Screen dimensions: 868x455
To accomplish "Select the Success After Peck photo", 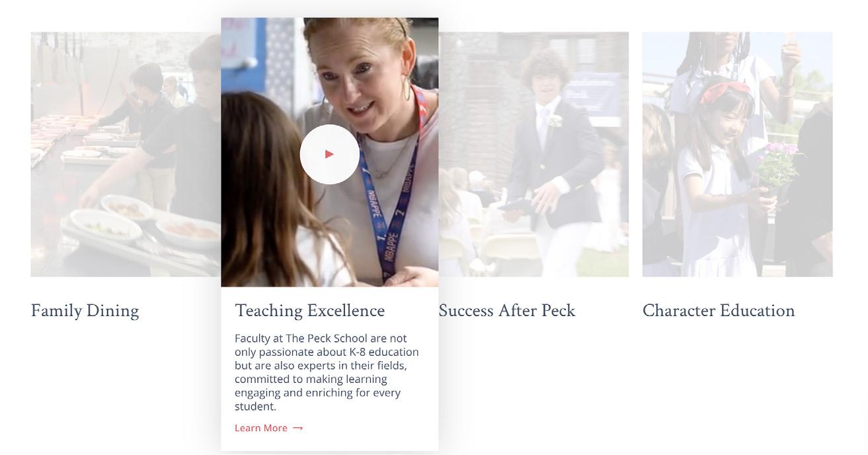I will [533, 154].
